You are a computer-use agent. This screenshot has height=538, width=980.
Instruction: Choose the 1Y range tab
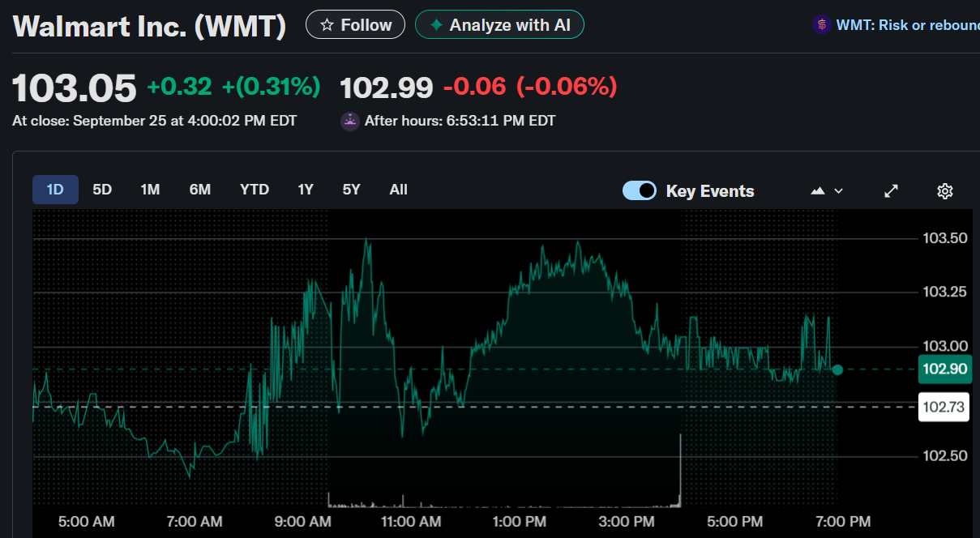click(306, 190)
